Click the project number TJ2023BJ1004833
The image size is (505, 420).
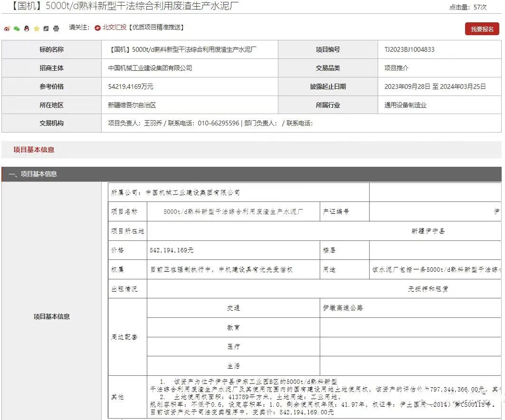pyautogui.click(x=409, y=49)
